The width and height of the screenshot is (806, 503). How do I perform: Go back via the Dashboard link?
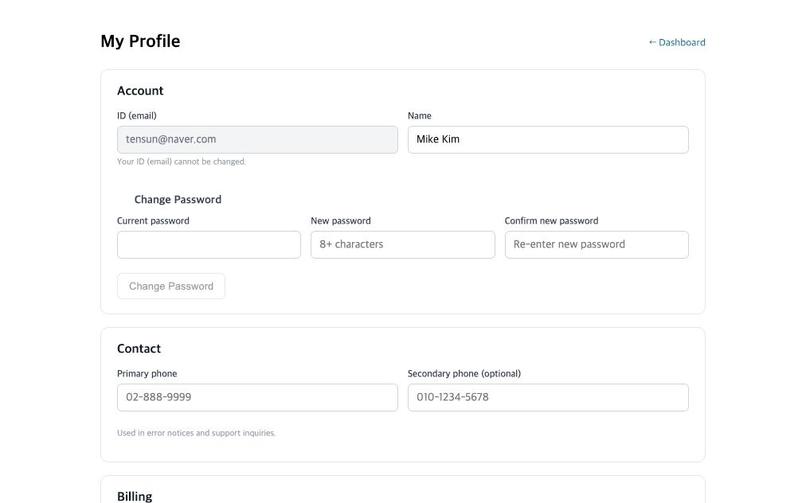(676, 42)
